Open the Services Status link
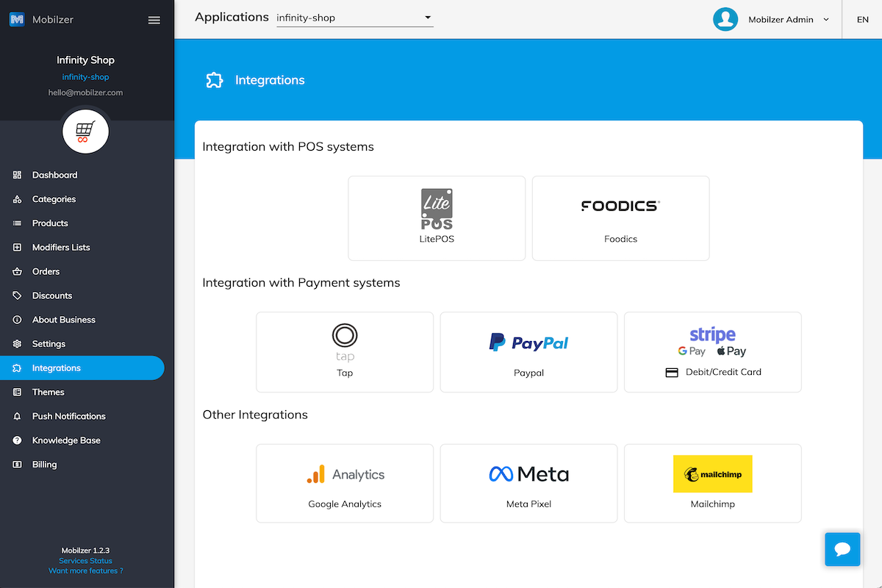Screen dimensions: 882x588 85,561
